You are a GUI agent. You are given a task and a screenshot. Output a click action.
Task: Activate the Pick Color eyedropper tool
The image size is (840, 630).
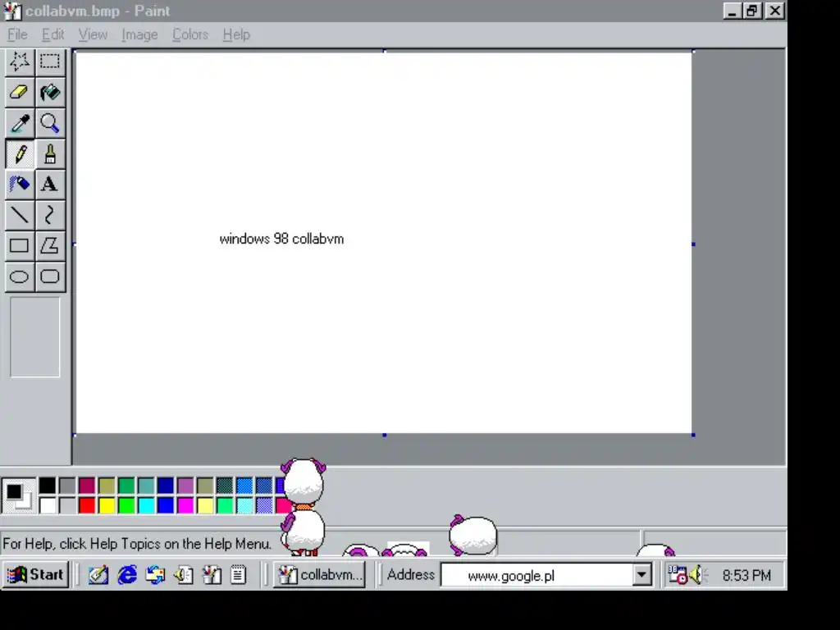20,123
